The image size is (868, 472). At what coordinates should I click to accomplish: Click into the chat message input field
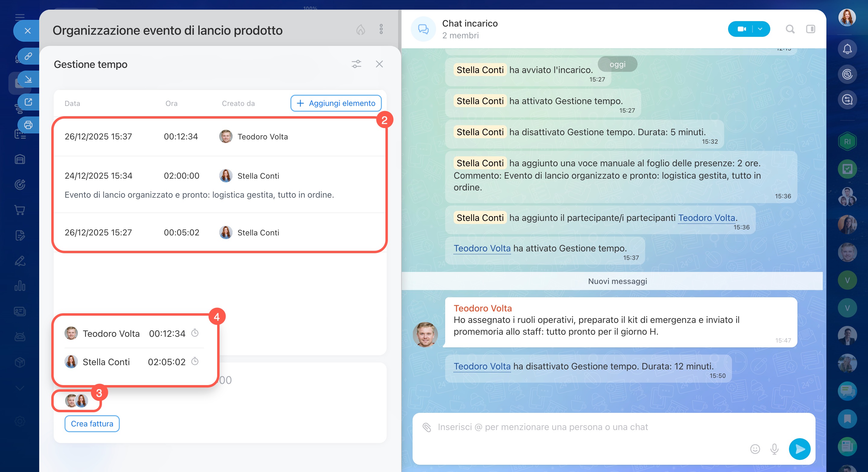[573, 427]
